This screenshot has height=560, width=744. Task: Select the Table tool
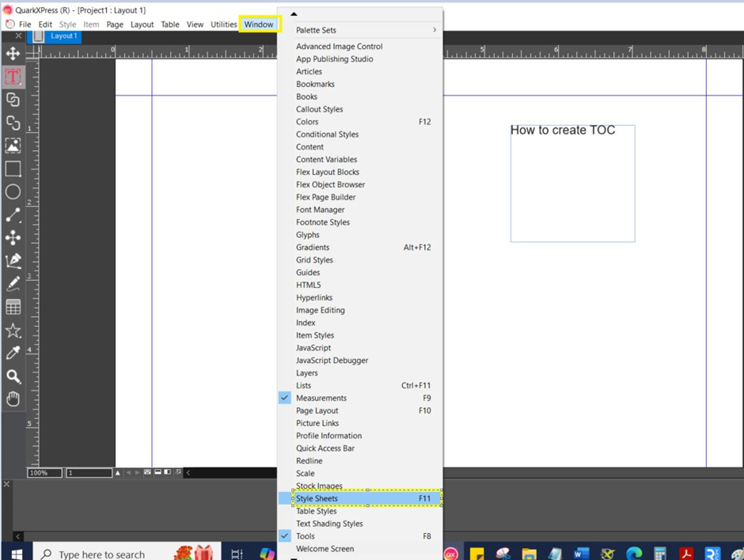(x=13, y=306)
